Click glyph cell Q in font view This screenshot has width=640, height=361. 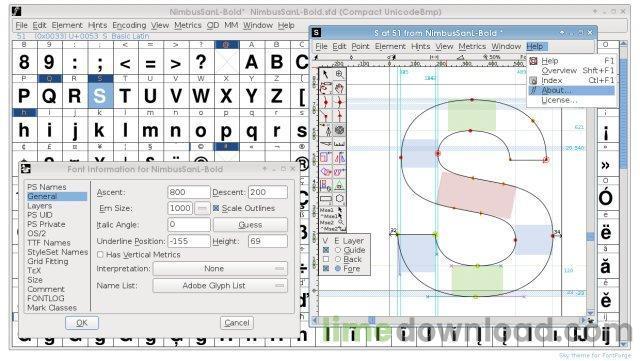pyautogui.click(x=49, y=96)
